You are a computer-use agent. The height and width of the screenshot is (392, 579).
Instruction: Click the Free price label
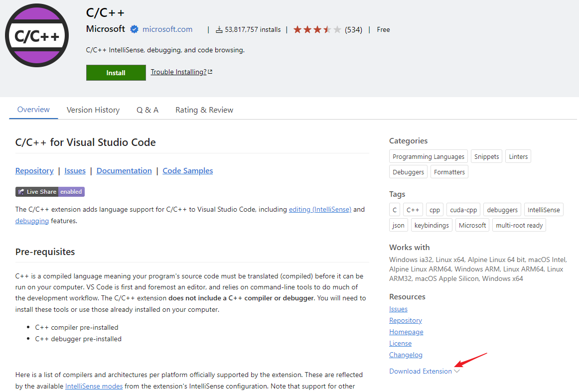[x=383, y=29]
